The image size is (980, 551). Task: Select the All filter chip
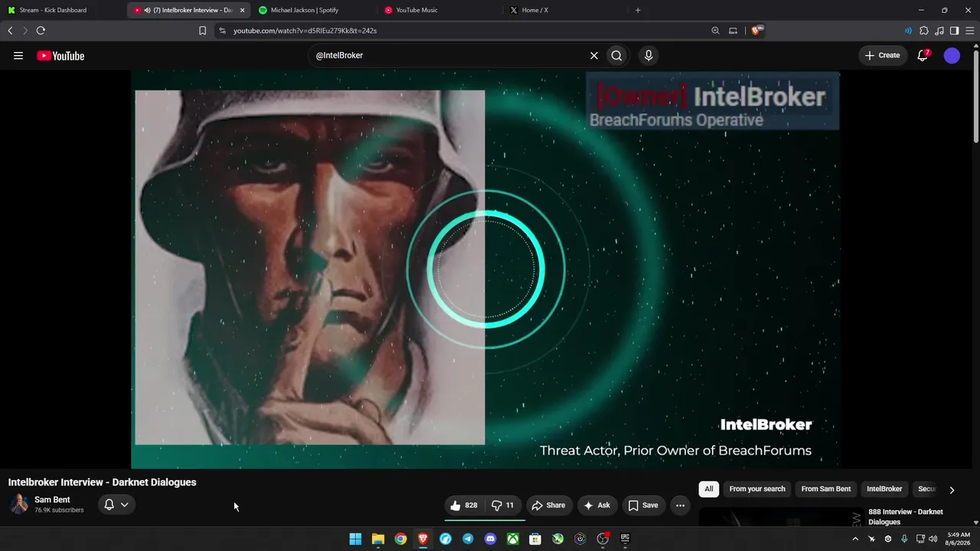coord(709,489)
